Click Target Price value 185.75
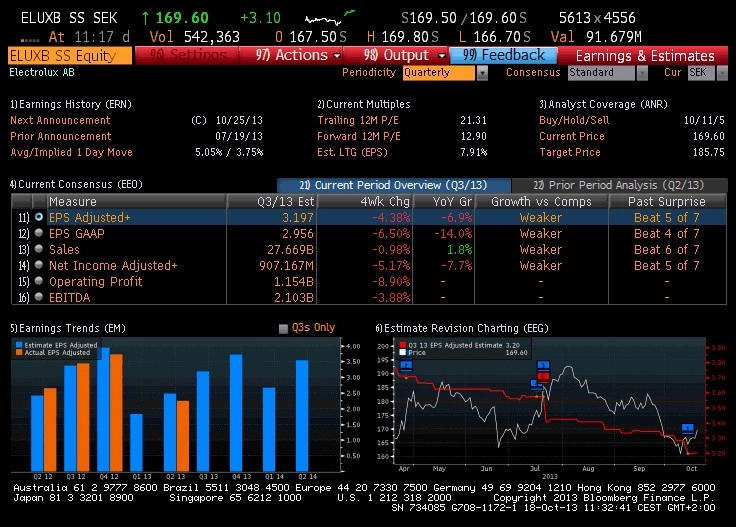This screenshot has width=736, height=527. tap(709, 152)
